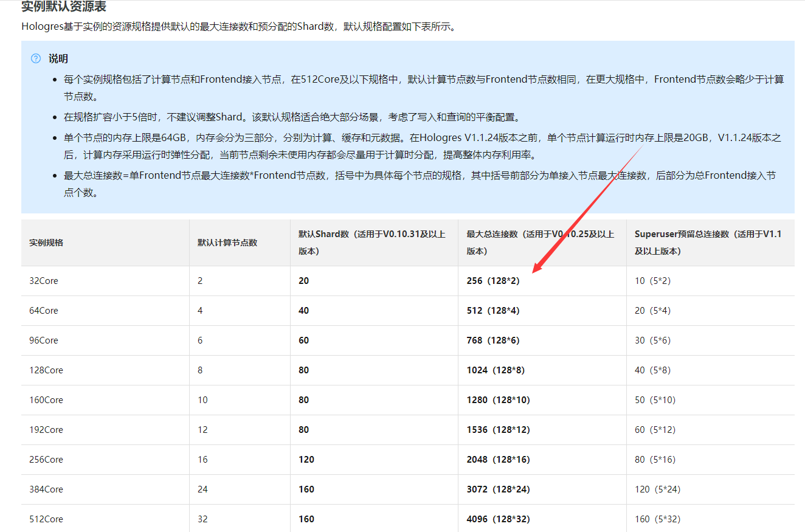Screen dimensions: 805x532
Task: Click the "30 (5*6)" Superuser cell
Action: [652, 340]
